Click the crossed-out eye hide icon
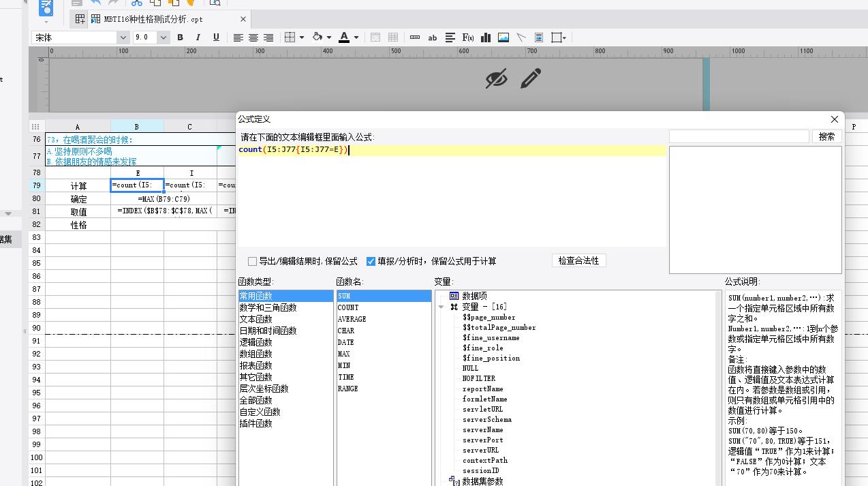 tap(497, 78)
